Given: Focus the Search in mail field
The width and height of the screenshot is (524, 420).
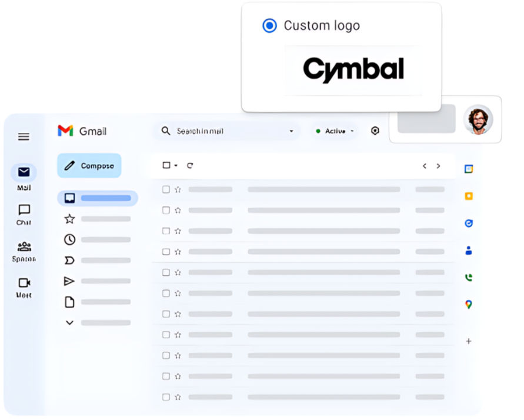Looking at the screenshot, I should click(x=226, y=131).
